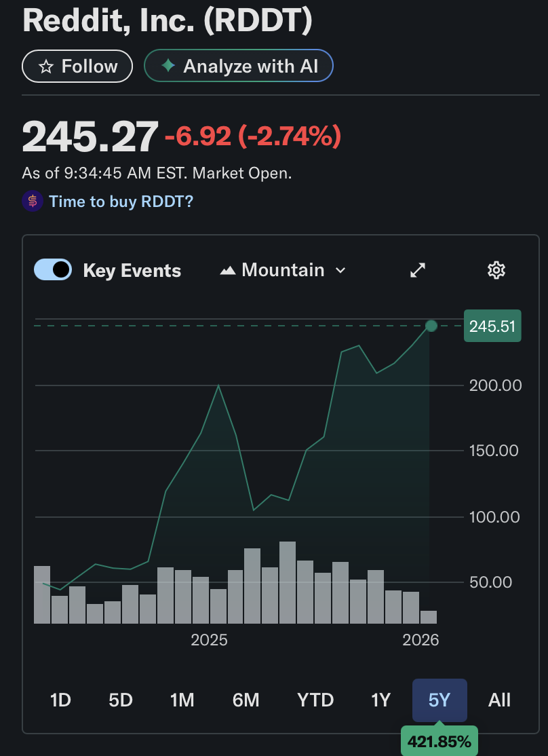Click the tallest volume bar
Image resolution: width=548 pixels, height=756 pixels.
tap(288, 582)
